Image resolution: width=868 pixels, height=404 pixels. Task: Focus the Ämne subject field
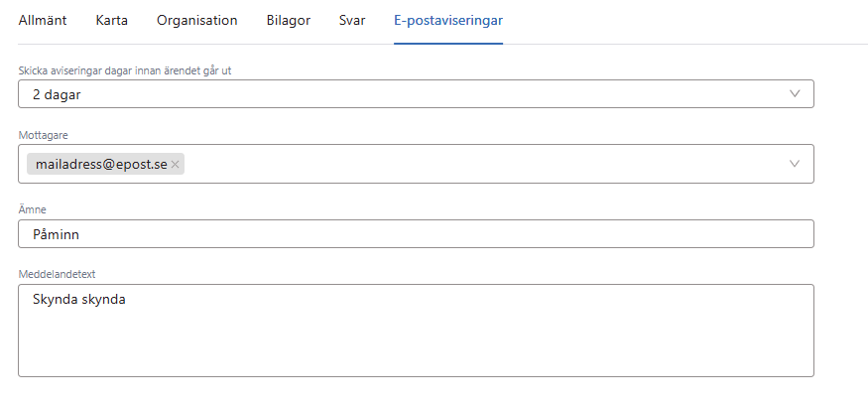(x=417, y=234)
